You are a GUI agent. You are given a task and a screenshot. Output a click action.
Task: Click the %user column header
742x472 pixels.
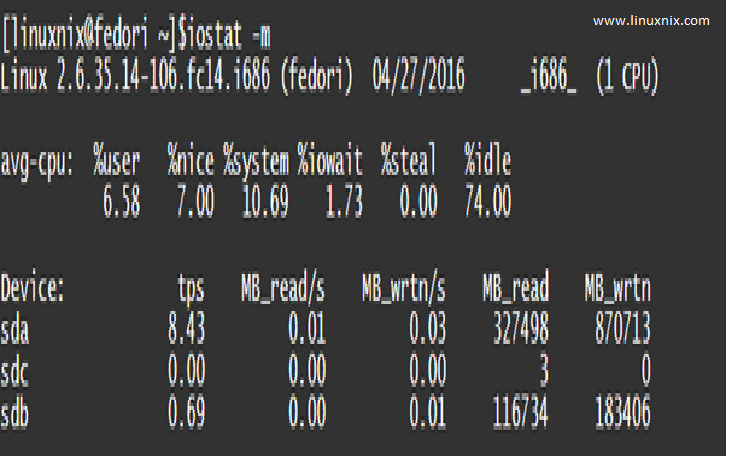[116, 162]
